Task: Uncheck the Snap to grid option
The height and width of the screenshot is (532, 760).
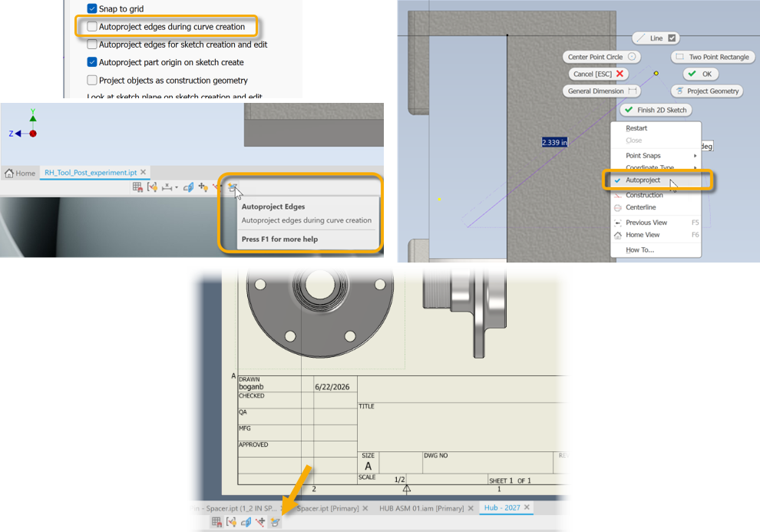Action: (x=91, y=8)
